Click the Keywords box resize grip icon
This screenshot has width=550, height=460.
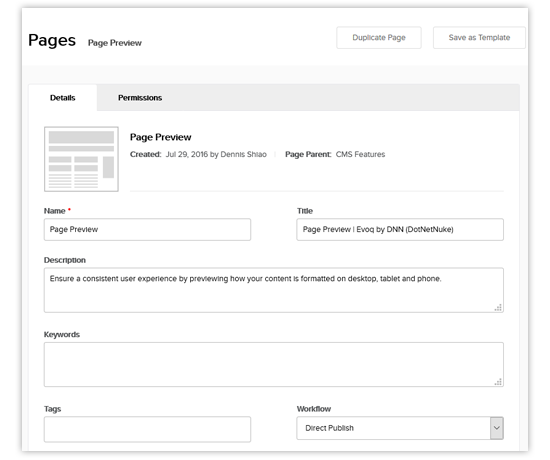pyautogui.click(x=498, y=382)
